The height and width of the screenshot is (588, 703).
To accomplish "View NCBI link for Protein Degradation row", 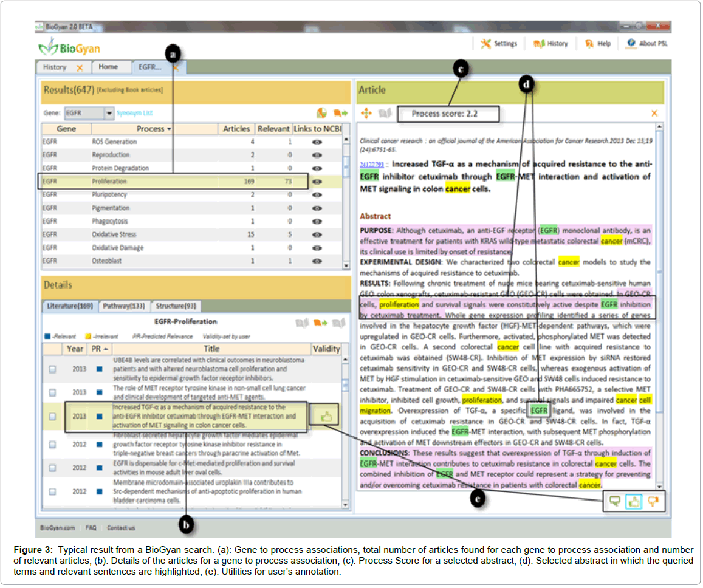I will tap(317, 168).
